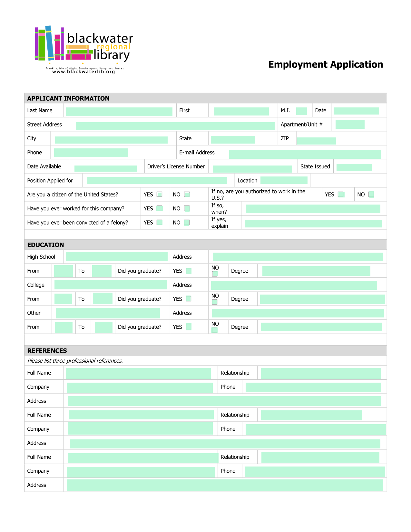Click the High School From field
This screenshot has height=532, width=411.
(x=64, y=271)
